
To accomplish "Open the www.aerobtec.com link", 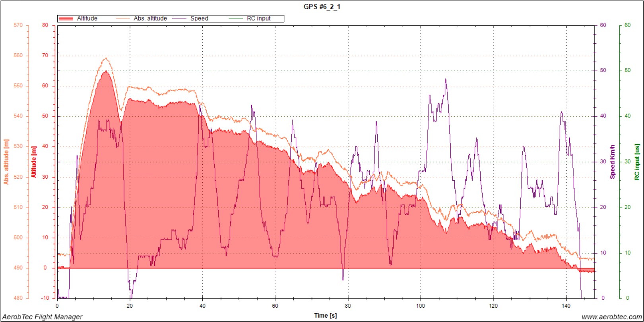I will [x=611, y=317].
